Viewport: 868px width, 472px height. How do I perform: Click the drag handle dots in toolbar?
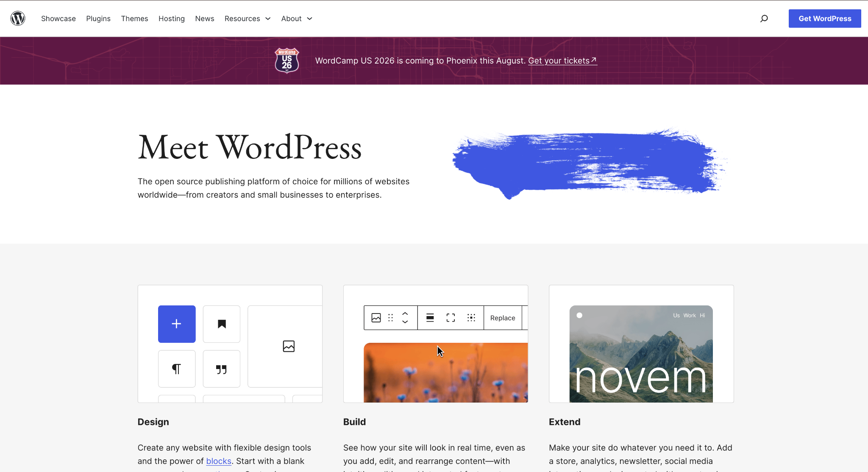pos(391,318)
